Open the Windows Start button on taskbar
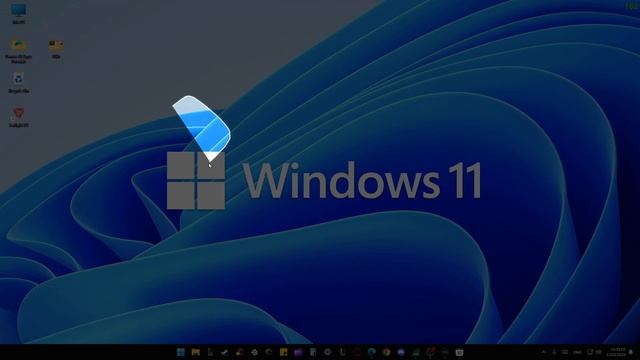 coord(181,352)
